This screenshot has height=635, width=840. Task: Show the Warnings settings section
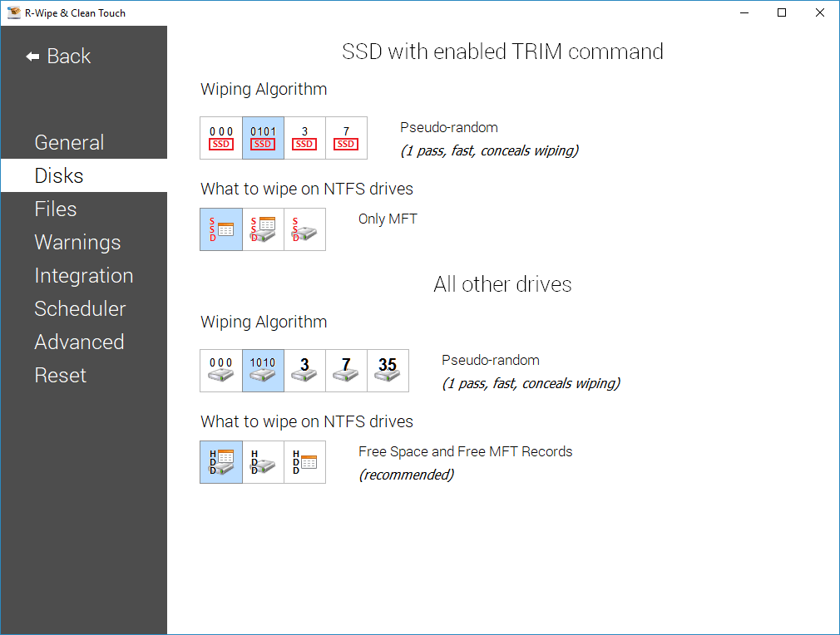tap(83, 242)
